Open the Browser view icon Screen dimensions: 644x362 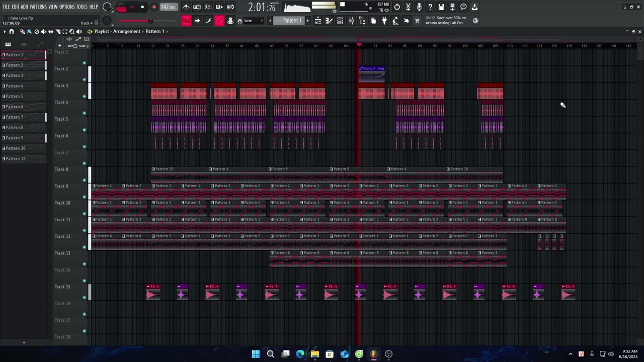(x=362, y=21)
